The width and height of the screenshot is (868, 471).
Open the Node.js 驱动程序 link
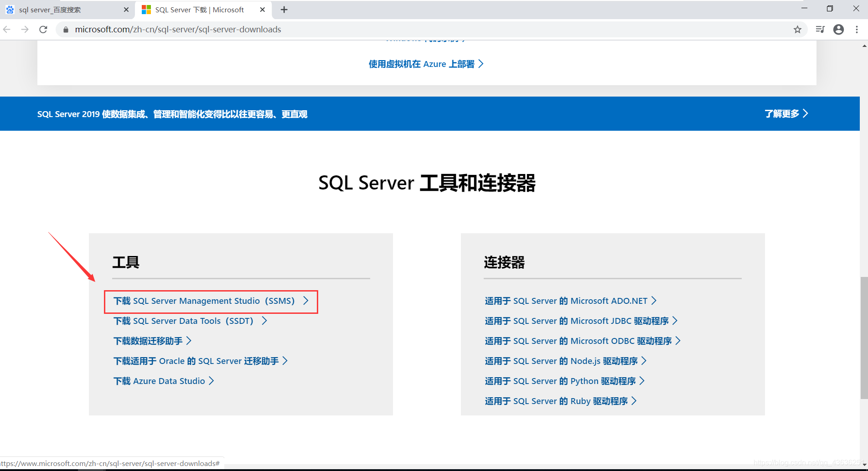[x=566, y=361]
